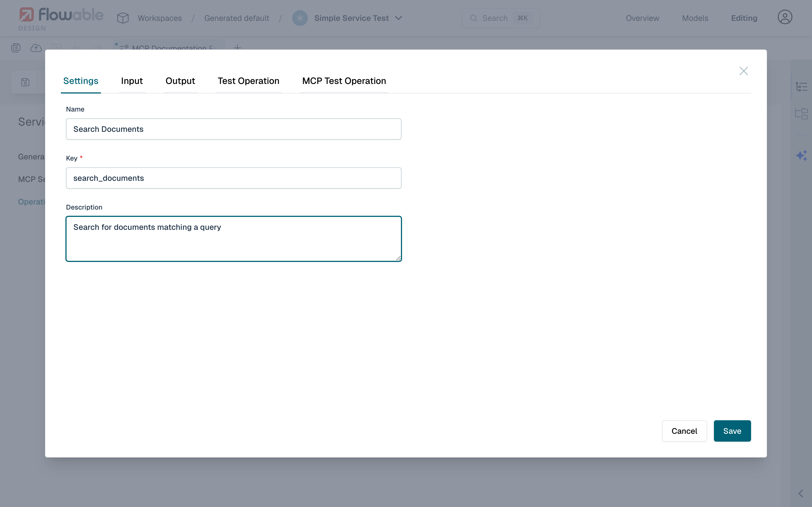Collapse the panel with bottom-right chevron
Screen dimensions: 812x507
pos(801,493)
